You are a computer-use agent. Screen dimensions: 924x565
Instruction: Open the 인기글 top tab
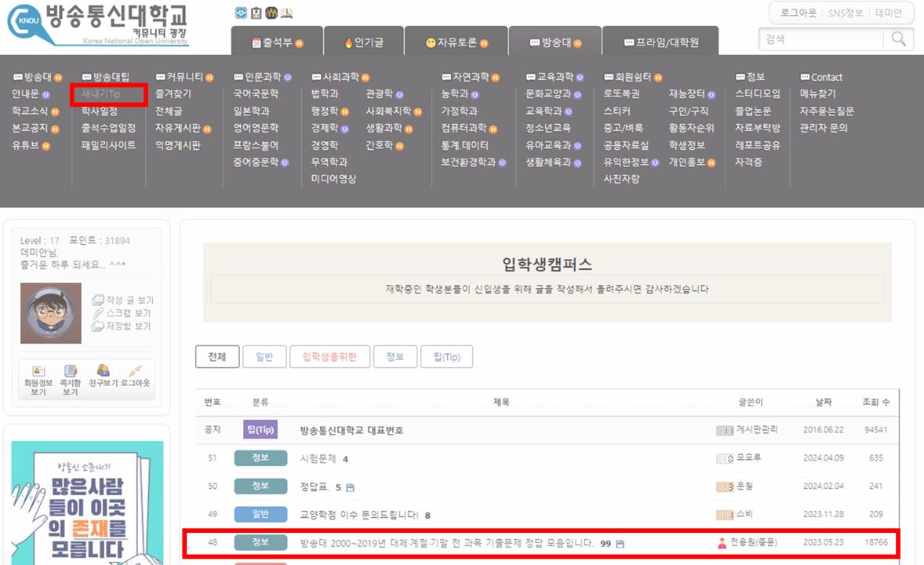click(x=364, y=42)
